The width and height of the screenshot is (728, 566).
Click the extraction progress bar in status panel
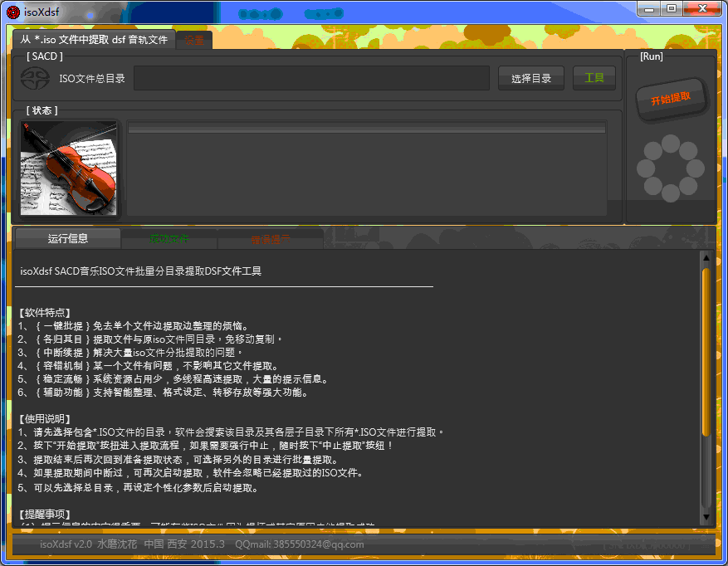[x=366, y=128]
